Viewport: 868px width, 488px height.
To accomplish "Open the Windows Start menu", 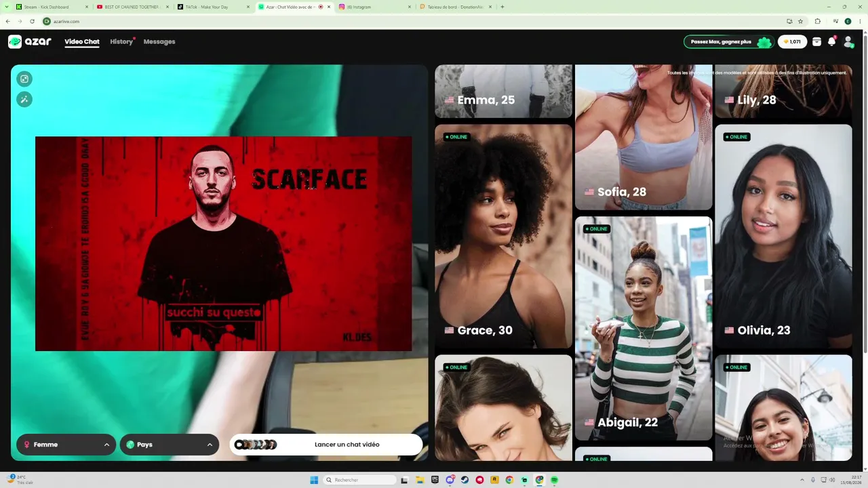I will click(314, 480).
